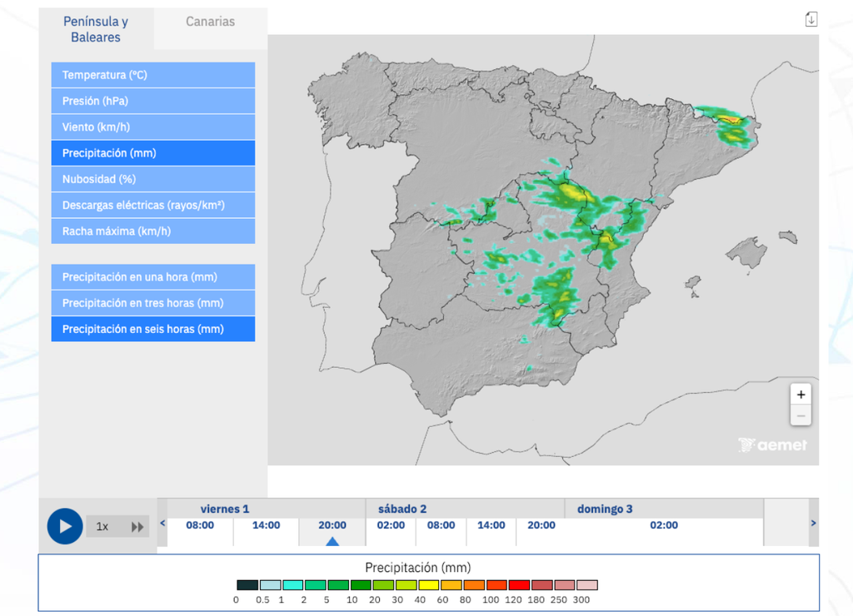
Task: Select viernes 14:00 on the timeline
Action: [266, 525]
